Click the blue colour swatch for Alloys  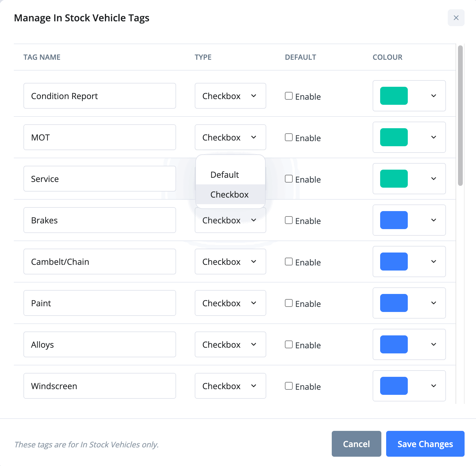click(394, 344)
